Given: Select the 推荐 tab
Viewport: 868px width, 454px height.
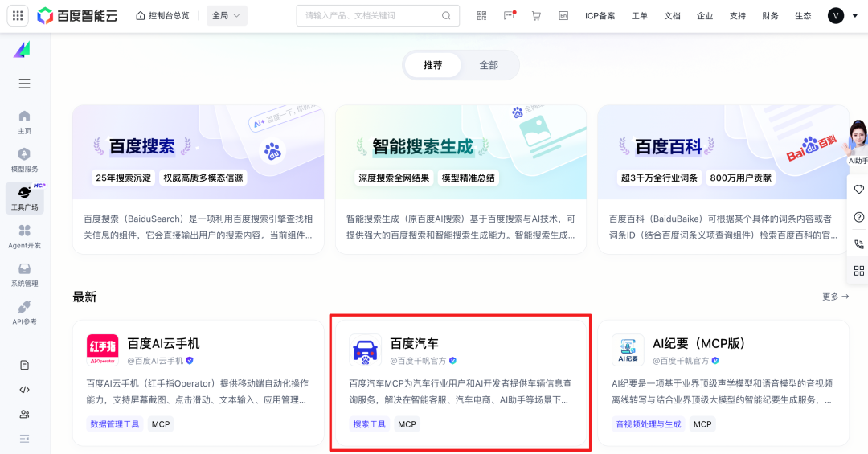Looking at the screenshot, I should pos(433,65).
